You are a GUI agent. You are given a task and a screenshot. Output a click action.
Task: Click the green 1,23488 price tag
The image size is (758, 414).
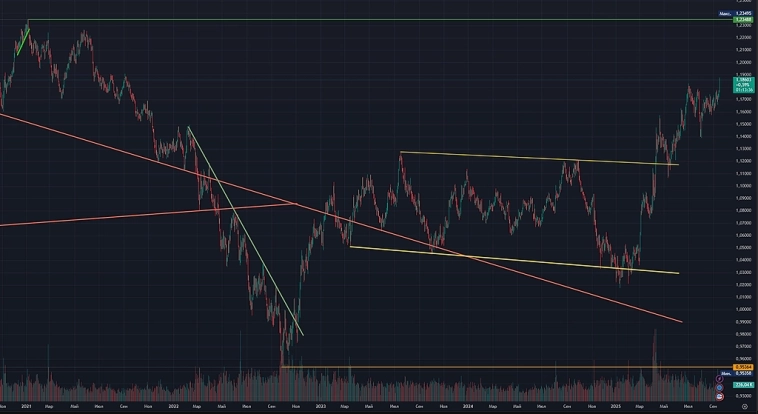[x=743, y=19]
